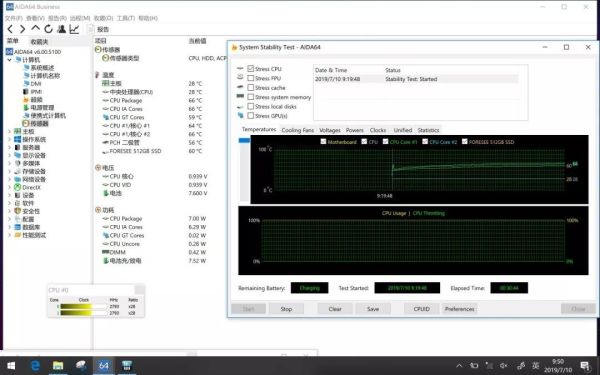The height and width of the screenshot is (375, 600).
Task: Toggle the Motherboard graph checkbox
Action: pos(323,142)
